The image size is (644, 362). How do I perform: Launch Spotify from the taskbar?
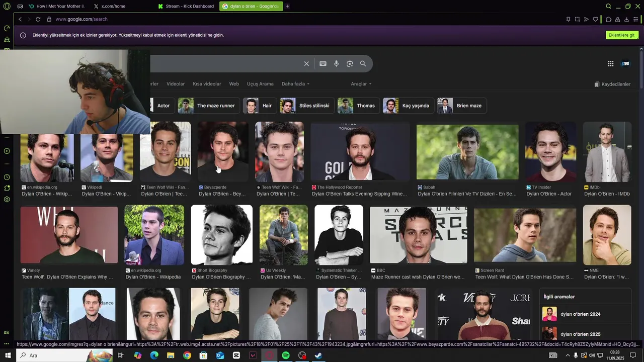pyautogui.click(x=286, y=355)
